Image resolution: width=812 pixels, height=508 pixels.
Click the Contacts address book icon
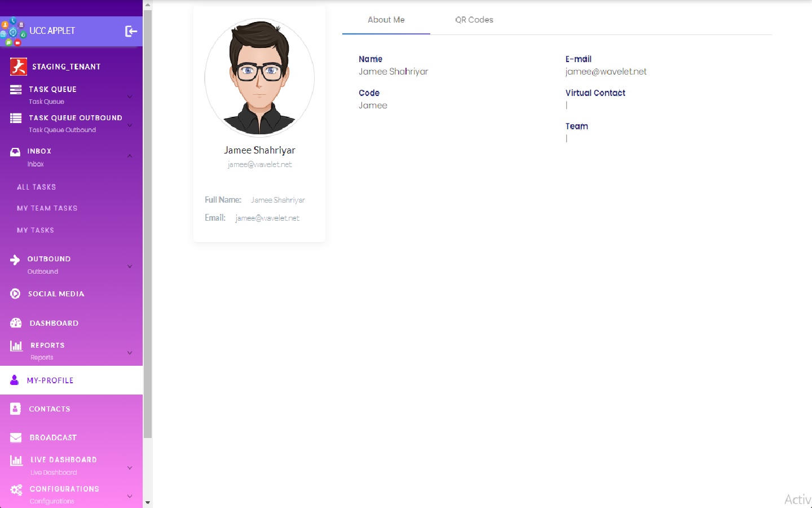pyautogui.click(x=16, y=409)
